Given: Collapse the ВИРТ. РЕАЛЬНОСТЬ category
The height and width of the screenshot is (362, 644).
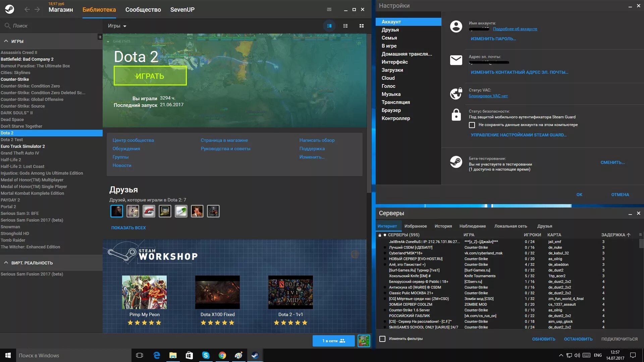Looking at the screenshot, I should (x=6, y=263).
